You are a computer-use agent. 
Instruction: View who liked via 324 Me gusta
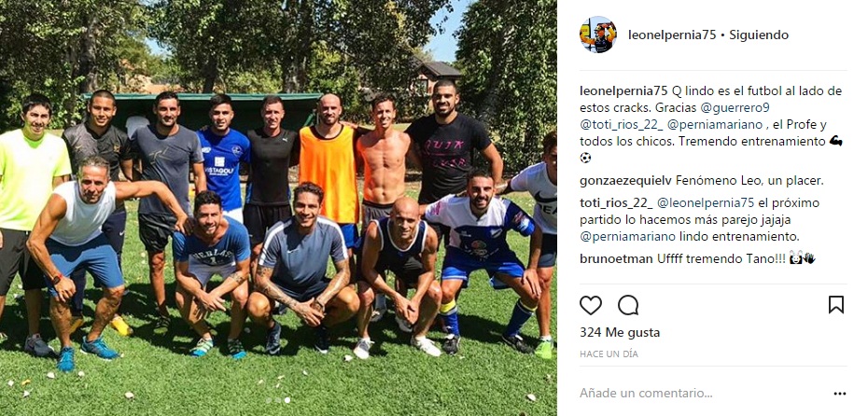point(620,332)
